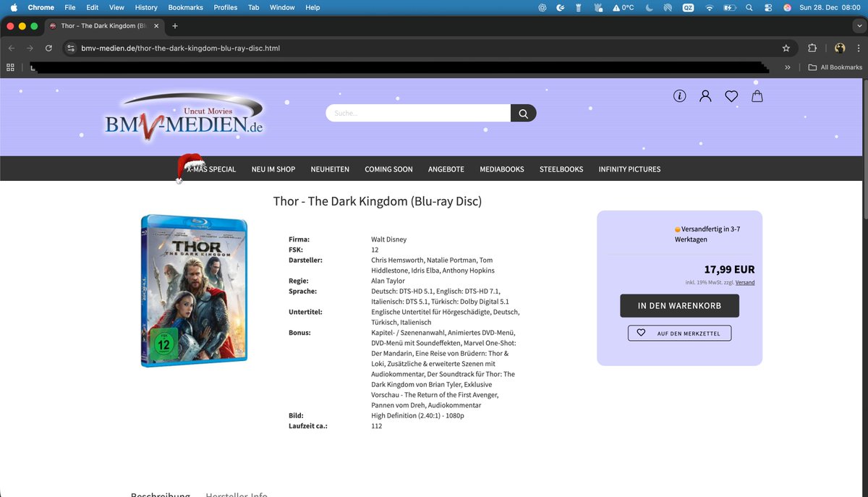Click the weather 0°C menu bar item

(x=623, y=7)
